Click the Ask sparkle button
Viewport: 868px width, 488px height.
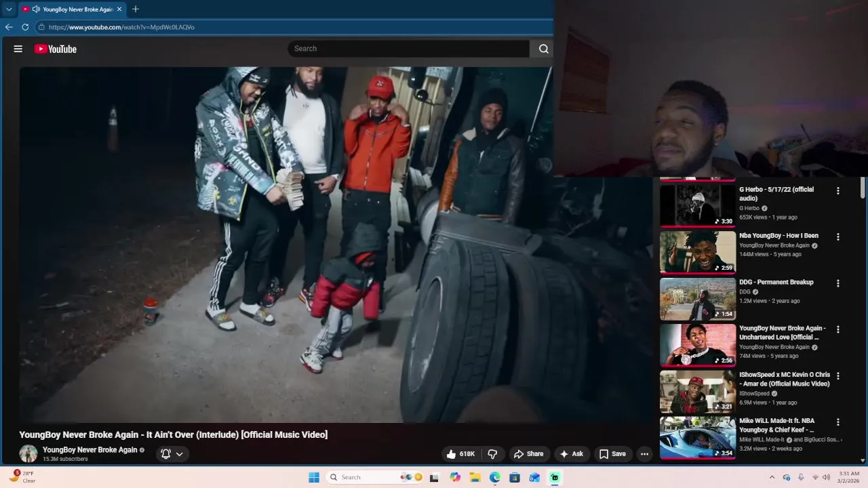(571, 454)
